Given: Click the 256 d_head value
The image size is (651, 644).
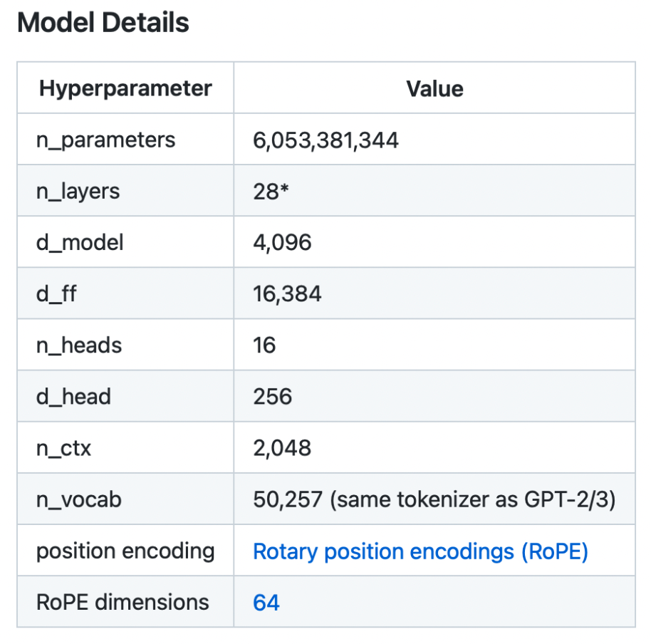Looking at the screenshot, I should tap(272, 397).
